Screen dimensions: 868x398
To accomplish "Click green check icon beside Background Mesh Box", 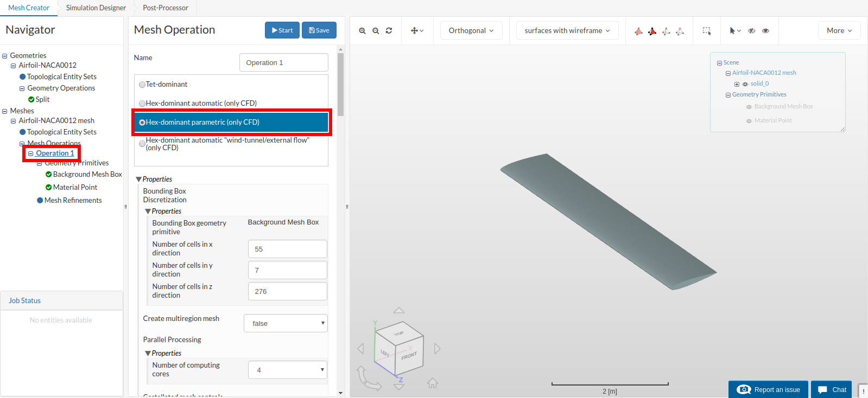I will tap(48, 175).
